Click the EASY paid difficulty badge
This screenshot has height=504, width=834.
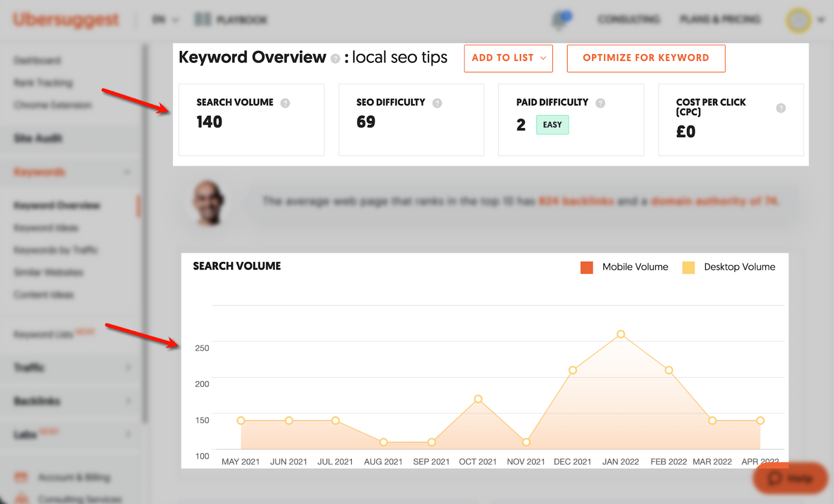point(553,125)
